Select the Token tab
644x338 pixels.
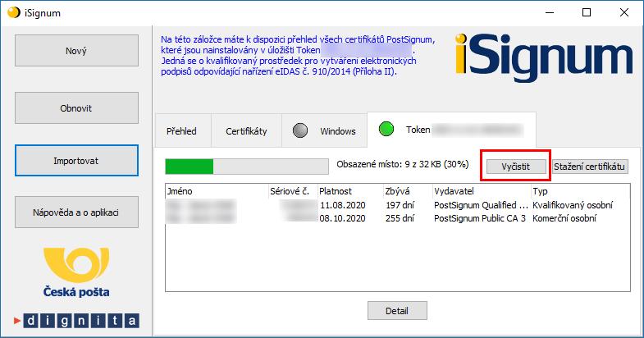pyautogui.click(x=451, y=130)
